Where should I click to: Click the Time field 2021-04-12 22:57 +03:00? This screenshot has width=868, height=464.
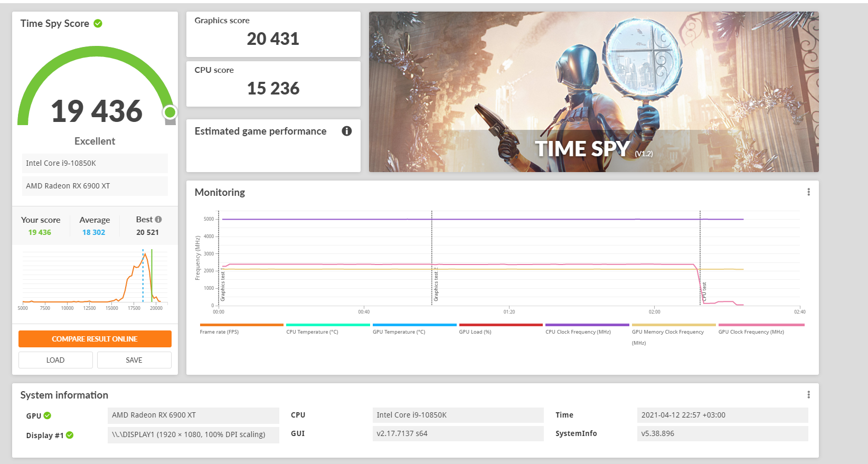(723, 415)
